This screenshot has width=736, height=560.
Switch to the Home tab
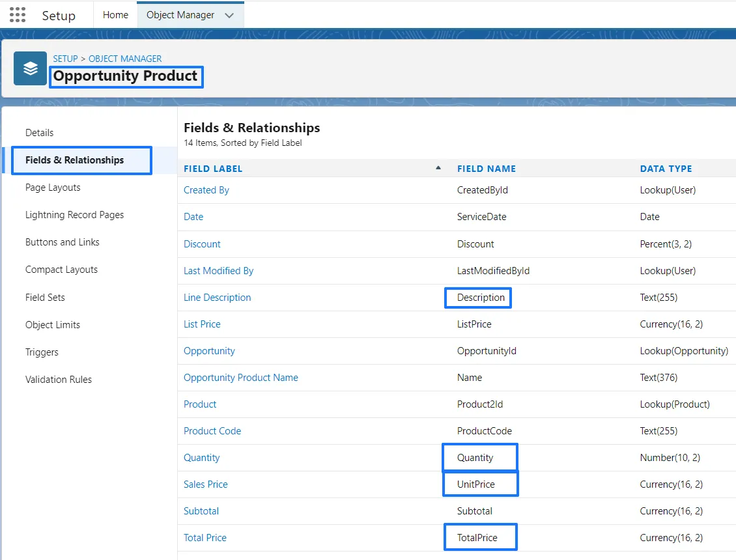coord(115,15)
